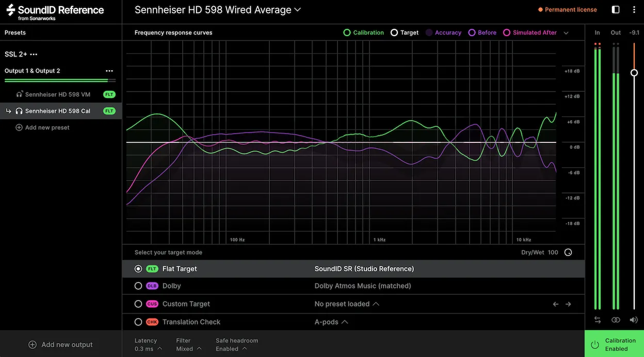Open the No preset loaded dropdown
Image resolution: width=644 pixels, height=357 pixels.
click(347, 304)
